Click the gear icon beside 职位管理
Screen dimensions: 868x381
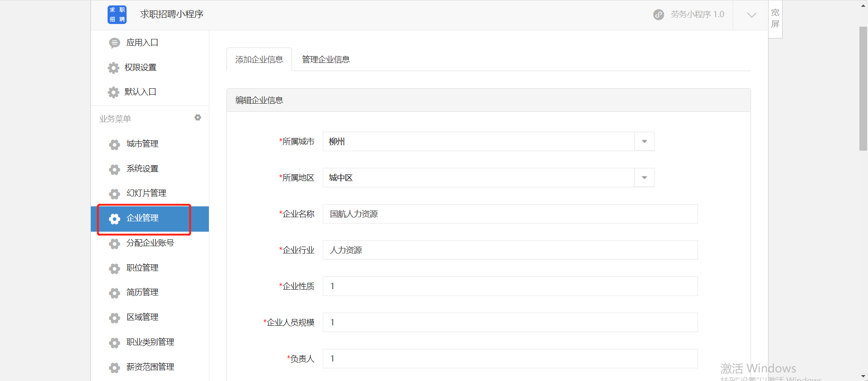coord(114,268)
